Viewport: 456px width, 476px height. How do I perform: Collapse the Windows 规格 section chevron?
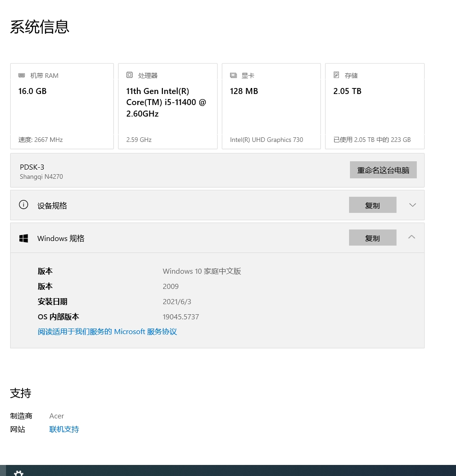click(412, 237)
